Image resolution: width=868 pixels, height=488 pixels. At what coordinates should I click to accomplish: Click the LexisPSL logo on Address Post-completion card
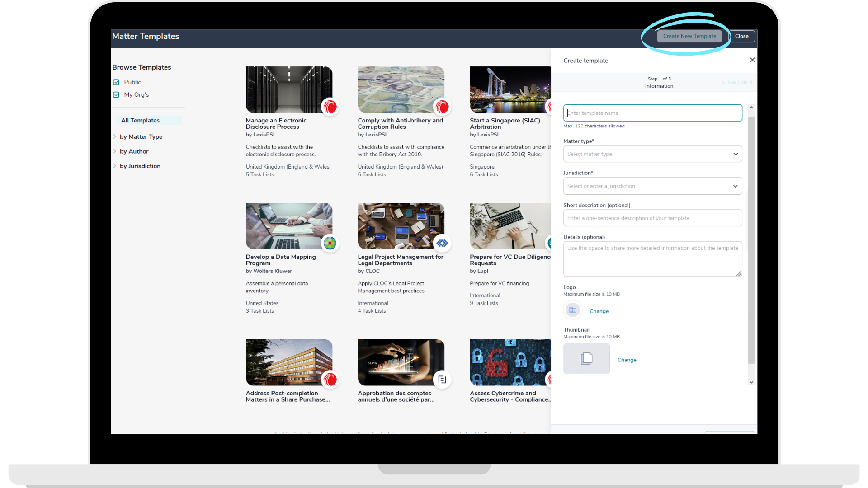[x=330, y=380]
